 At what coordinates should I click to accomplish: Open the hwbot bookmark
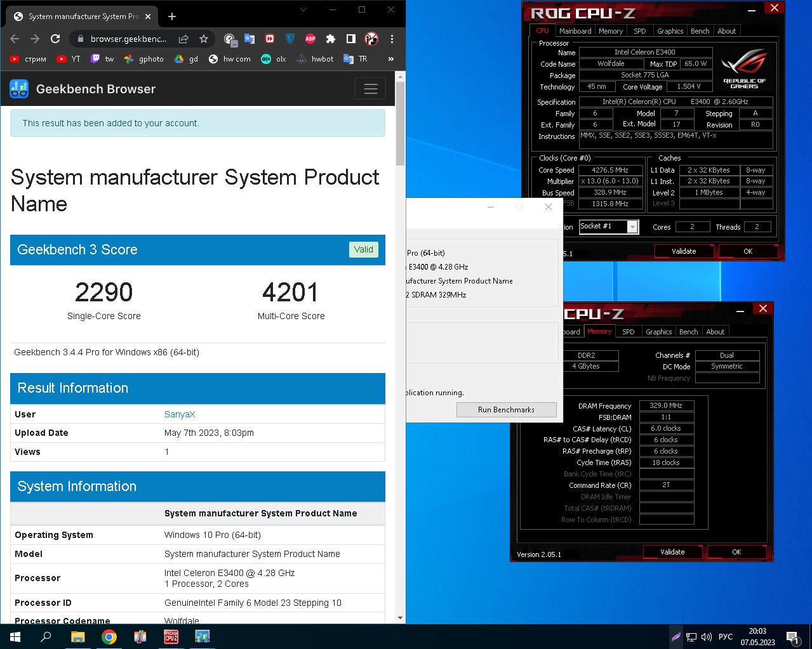point(315,59)
